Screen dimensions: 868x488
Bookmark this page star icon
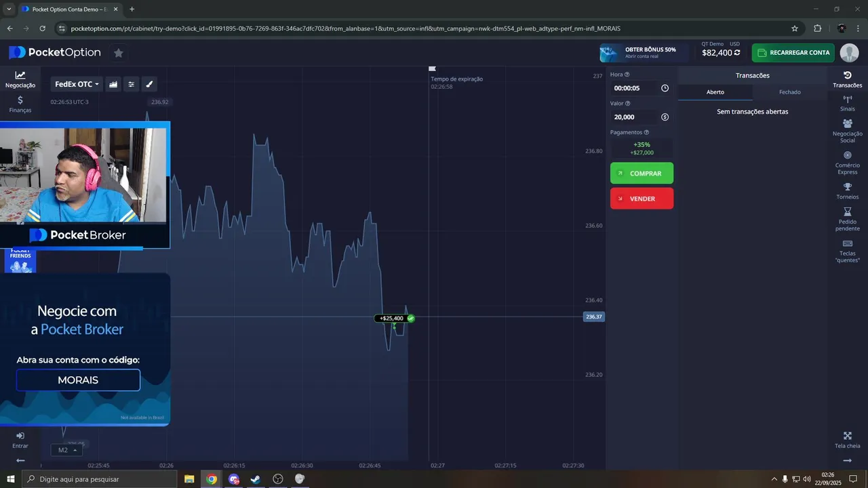[x=795, y=28]
